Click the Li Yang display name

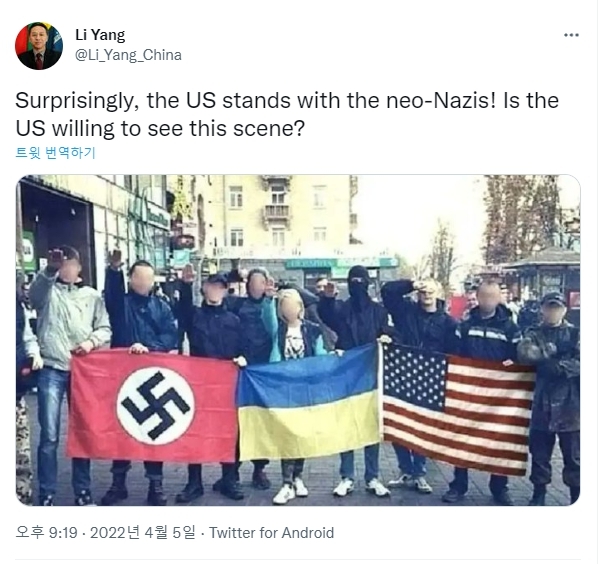pyautogui.click(x=100, y=35)
